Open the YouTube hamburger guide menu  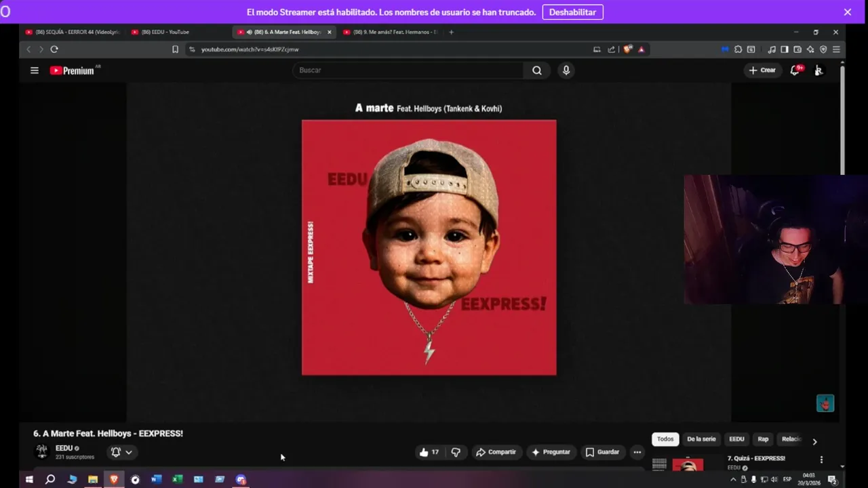pyautogui.click(x=35, y=70)
